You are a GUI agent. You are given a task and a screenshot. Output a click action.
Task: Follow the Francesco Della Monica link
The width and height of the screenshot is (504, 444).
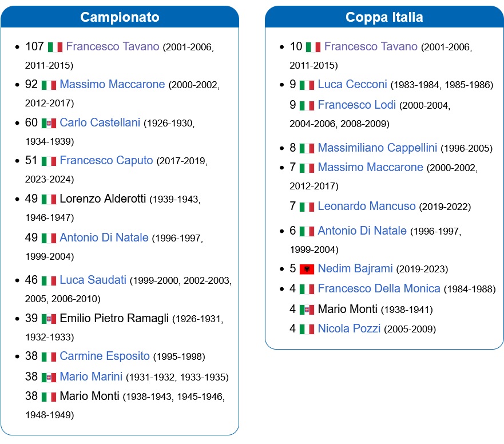(379, 289)
